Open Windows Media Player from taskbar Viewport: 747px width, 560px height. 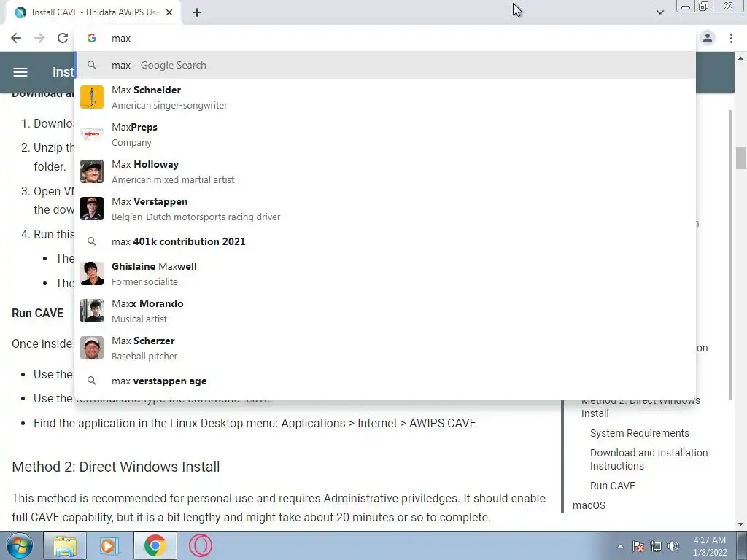[x=109, y=545]
